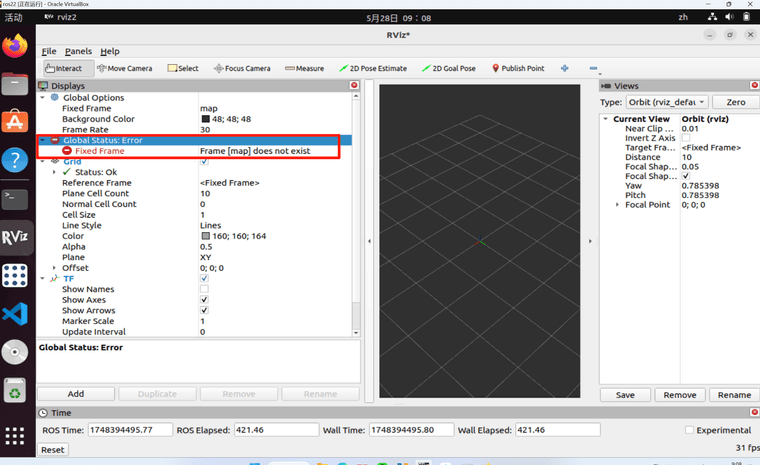Launch Visual Studio Code from dock
The height and width of the screenshot is (465, 760).
(15, 314)
